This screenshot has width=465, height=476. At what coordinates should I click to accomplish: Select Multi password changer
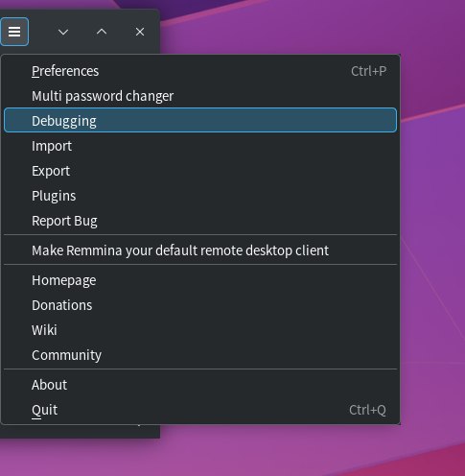click(x=200, y=96)
